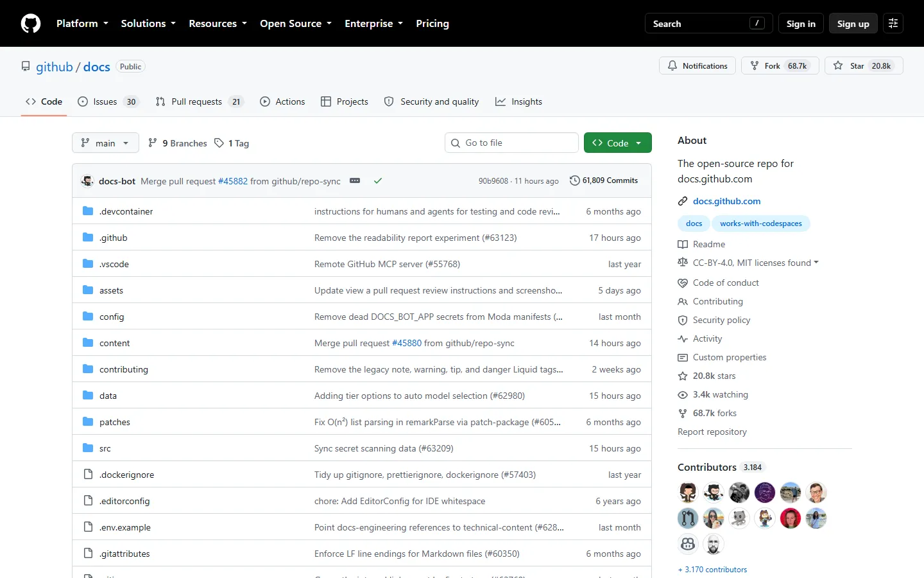The image size is (924, 578).
Task: Expand the licenses found dropdown
Action: [x=756, y=263]
